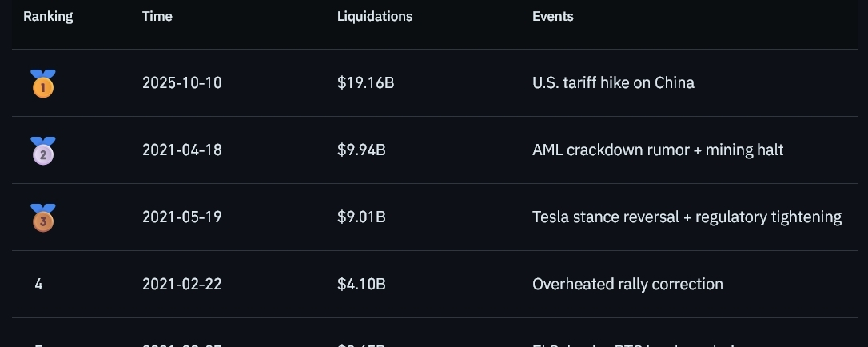Click the $9.94B liquidation amount

coord(361,150)
